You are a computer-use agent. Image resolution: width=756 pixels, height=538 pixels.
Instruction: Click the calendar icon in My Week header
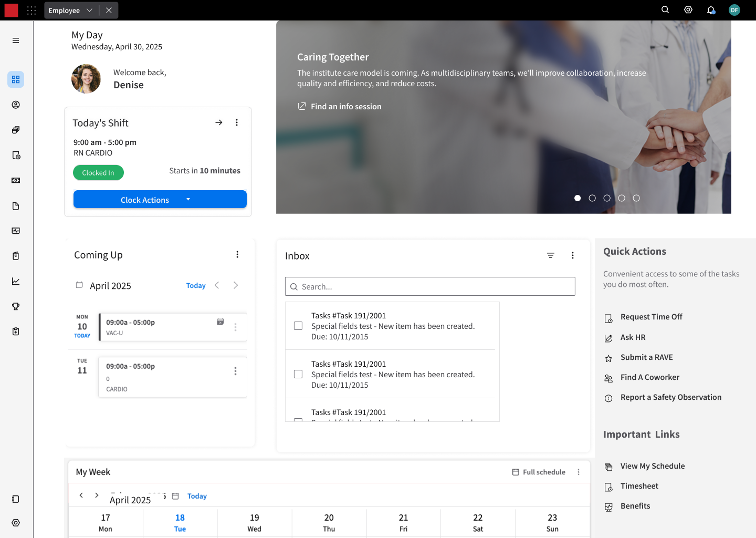tap(175, 496)
